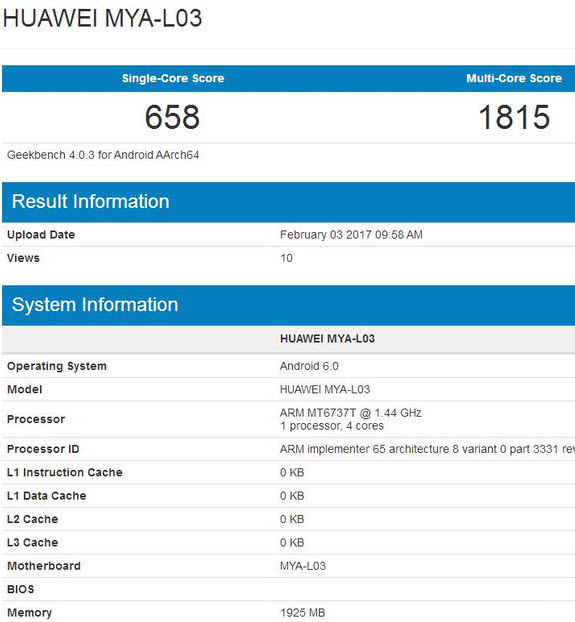This screenshot has height=622, width=575.
Task: Select the L1 Instruction Cache 0 KB value
Action: point(292,472)
